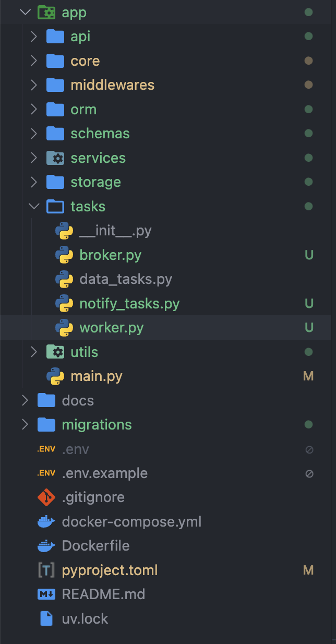Expand the docs folder
This screenshot has width=336, height=644.
coord(24,400)
